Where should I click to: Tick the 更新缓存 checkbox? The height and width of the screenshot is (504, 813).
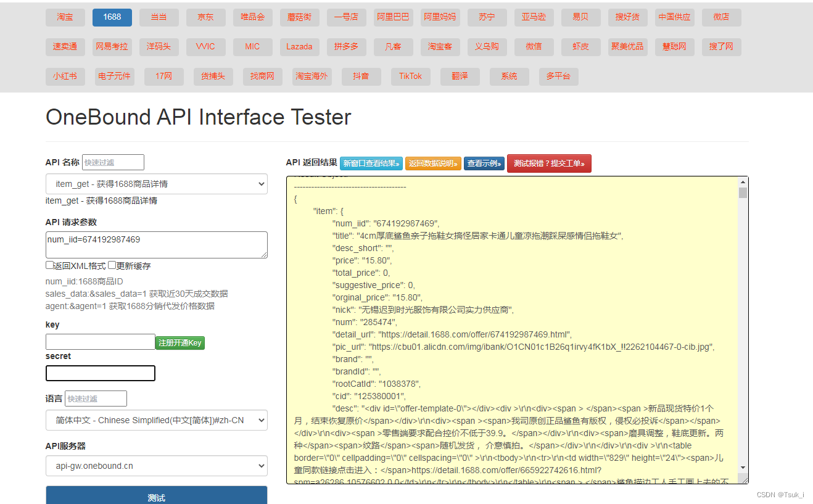click(112, 265)
